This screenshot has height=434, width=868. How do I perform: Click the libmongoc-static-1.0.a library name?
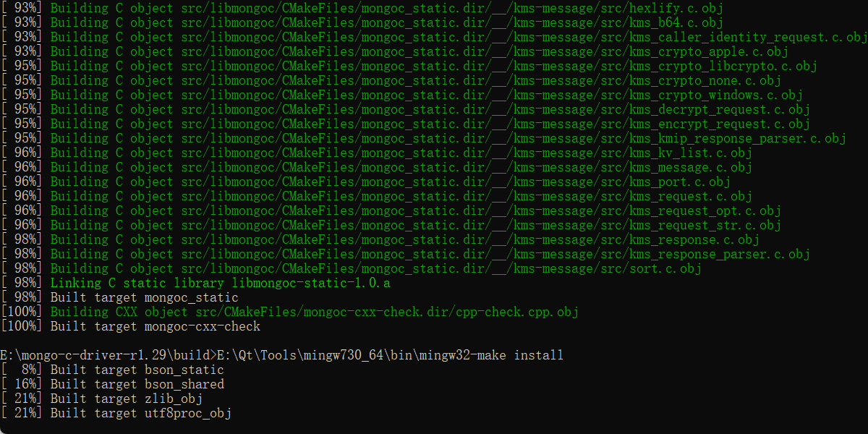[311, 283]
